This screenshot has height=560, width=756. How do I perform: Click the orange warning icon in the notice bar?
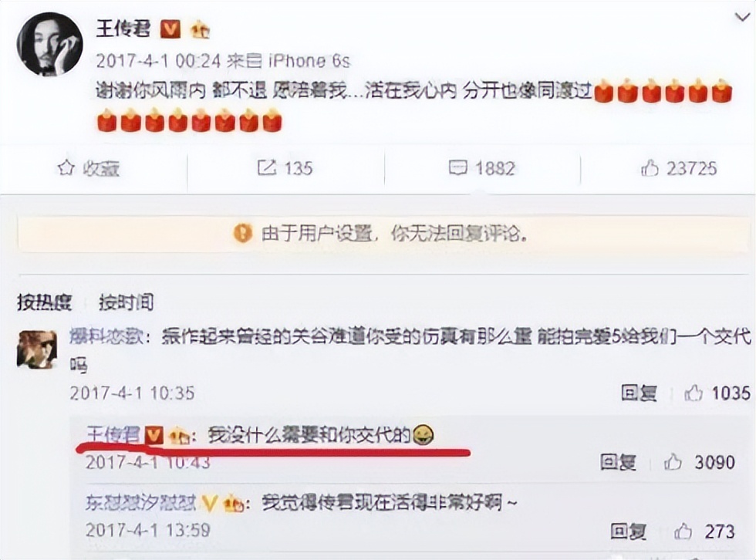tap(242, 234)
